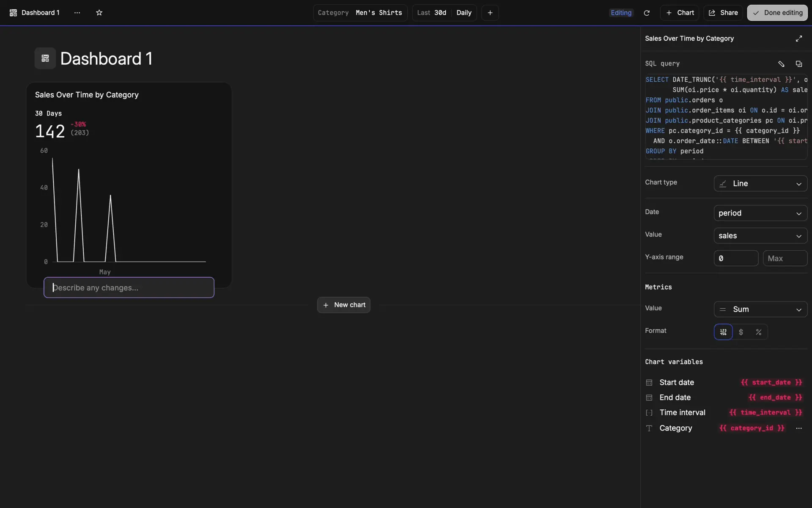The height and width of the screenshot is (508, 812).
Task: Star this dashboard as favorite
Action: pyautogui.click(x=99, y=13)
